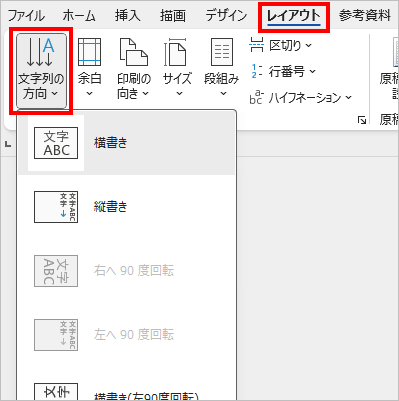Image resolution: width=399 pixels, height=401 pixels.
Task: Switch to the ホーム tab
Action: [79, 16]
